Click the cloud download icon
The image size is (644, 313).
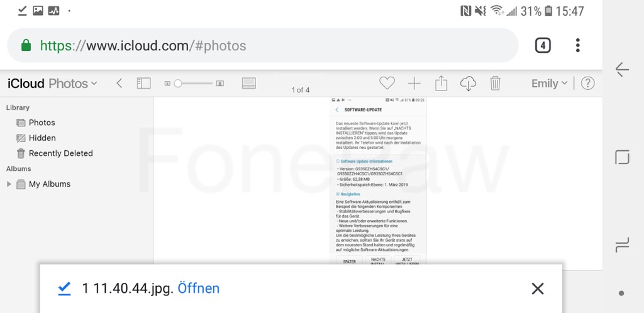click(468, 84)
